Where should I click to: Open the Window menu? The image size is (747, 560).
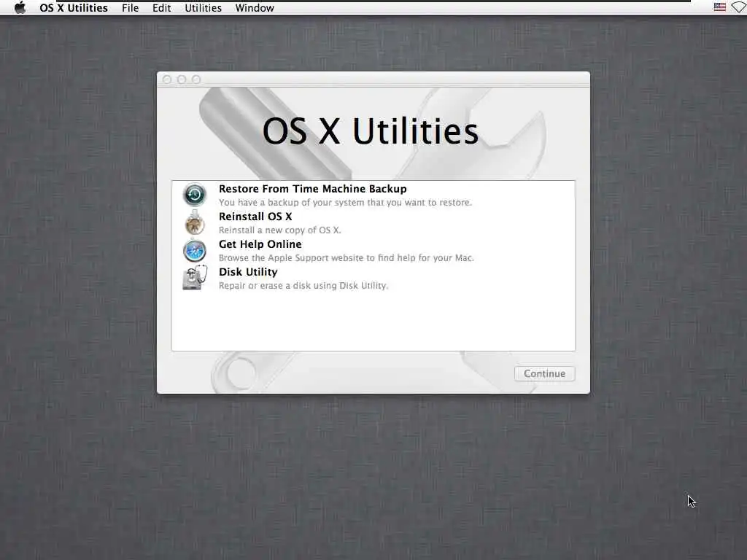(255, 8)
